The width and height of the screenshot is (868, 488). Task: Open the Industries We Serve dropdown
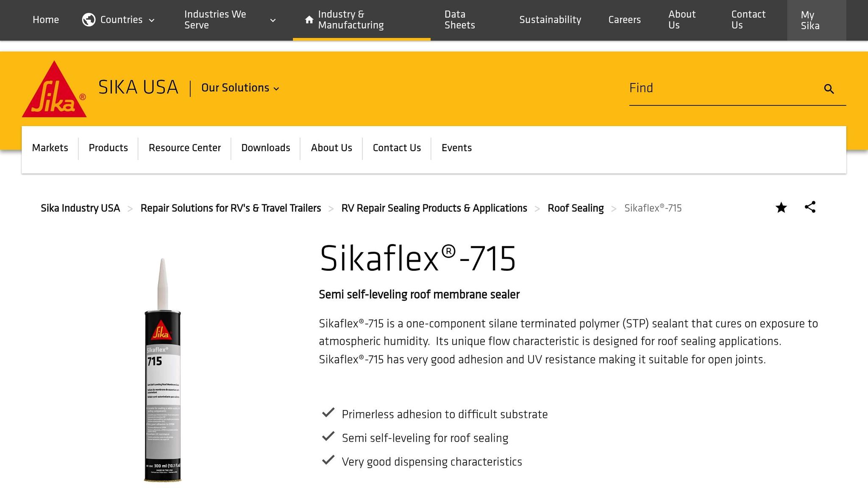pyautogui.click(x=273, y=19)
